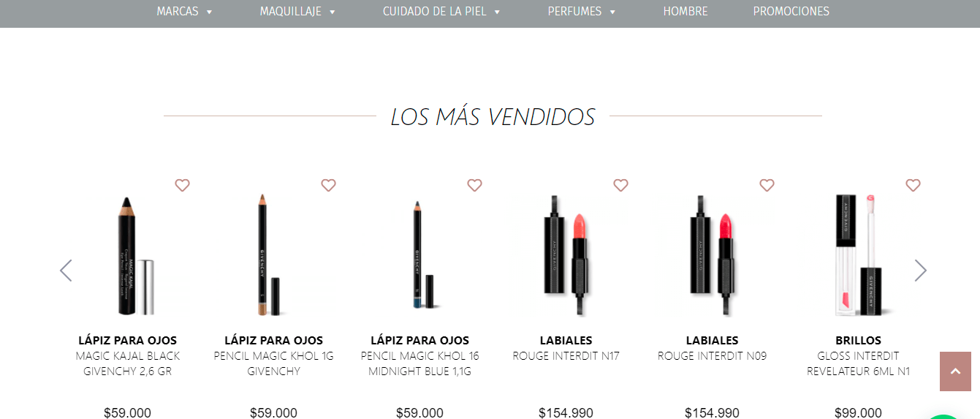Toggle wishlist heart for Midnight Blue pencil
Viewport: 980px width, 419px height.
474,185
